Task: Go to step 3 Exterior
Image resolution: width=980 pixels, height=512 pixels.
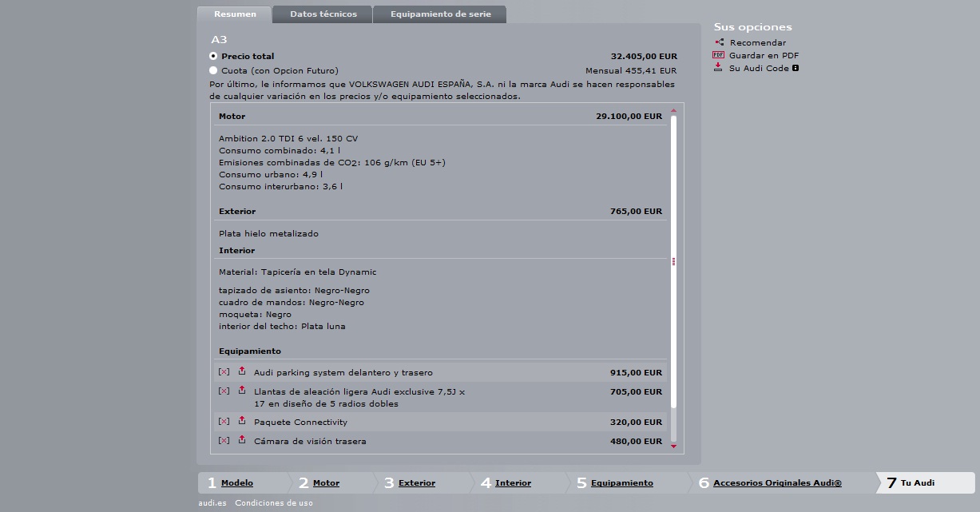Action: coord(417,482)
